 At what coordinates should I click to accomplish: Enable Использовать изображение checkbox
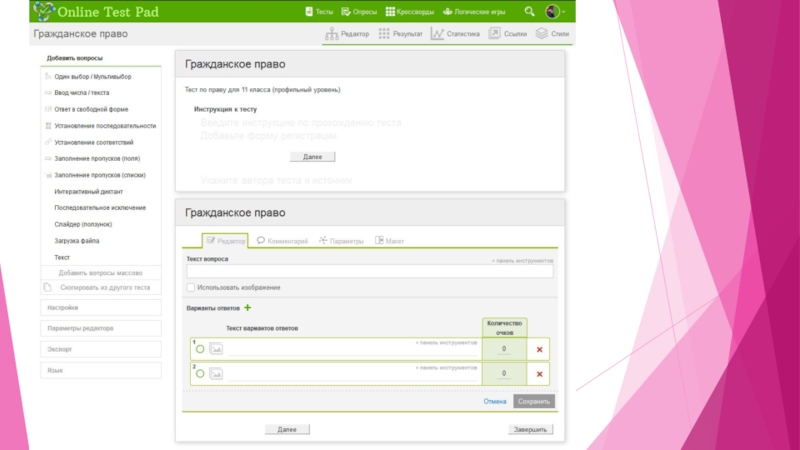pyautogui.click(x=191, y=288)
